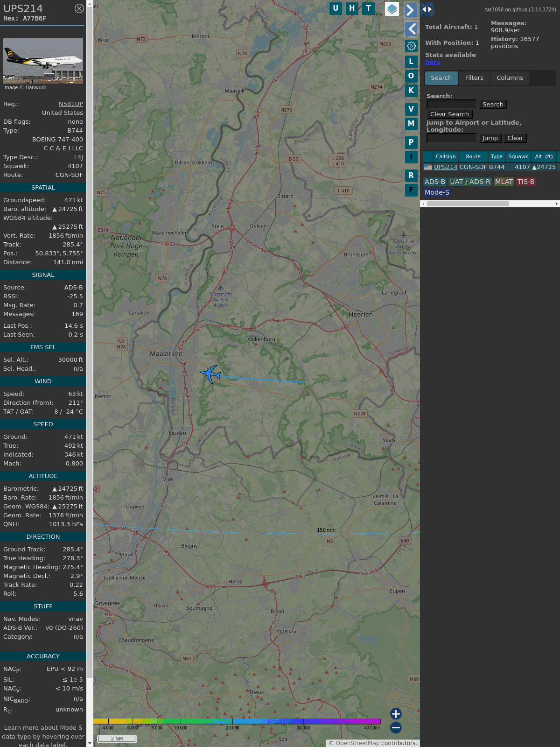Image resolution: width=560 pixels, height=747 pixels.
Task: Sort table by Squawk column
Action: pos(518,156)
